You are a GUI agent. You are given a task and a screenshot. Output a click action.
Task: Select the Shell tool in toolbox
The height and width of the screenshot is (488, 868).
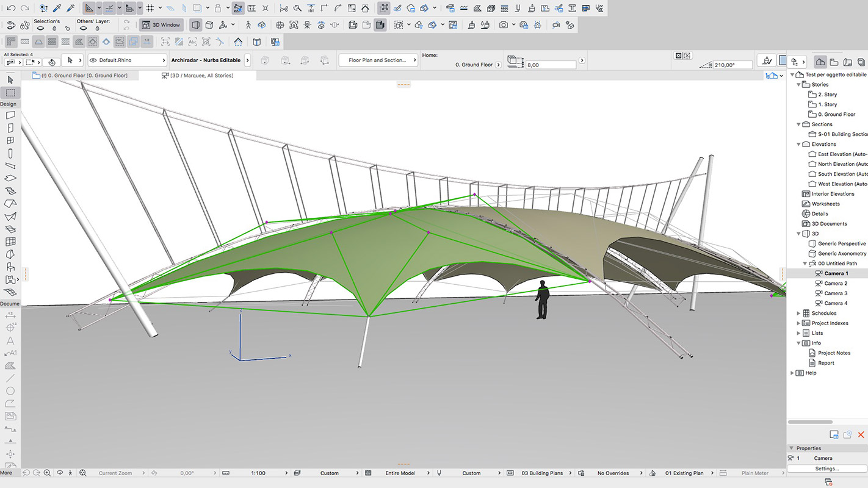pos(10,217)
